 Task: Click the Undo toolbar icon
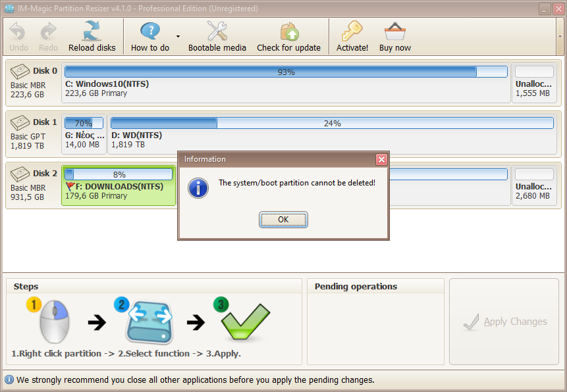pyautogui.click(x=18, y=31)
